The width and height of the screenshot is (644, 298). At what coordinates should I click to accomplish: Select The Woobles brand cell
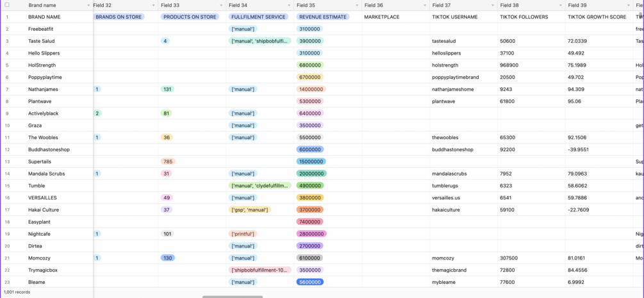pyautogui.click(x=60, y=137)
